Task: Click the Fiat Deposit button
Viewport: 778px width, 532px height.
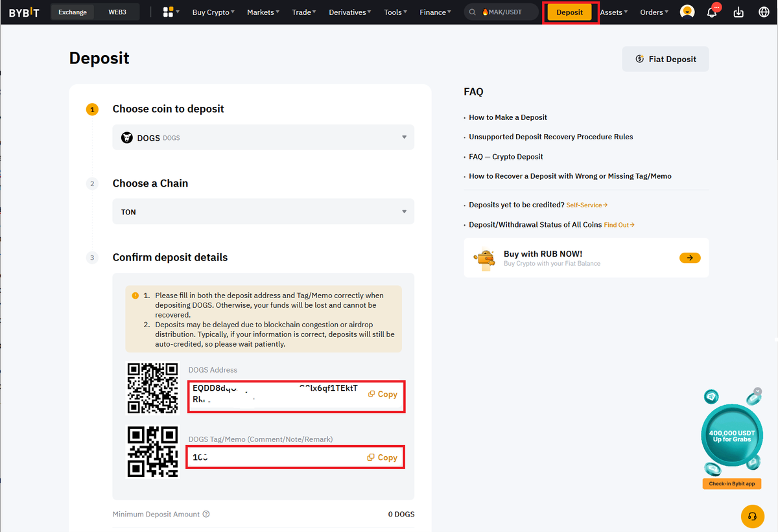Action: [666, 59]
